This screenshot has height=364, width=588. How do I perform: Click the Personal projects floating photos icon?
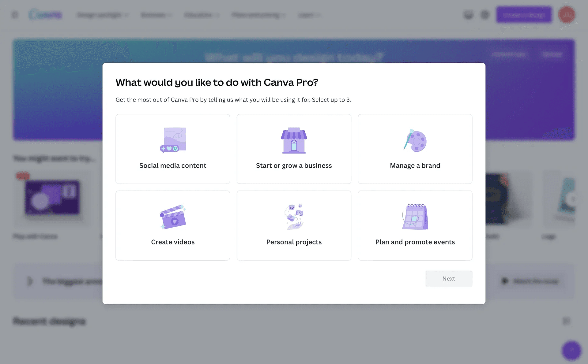coord(294,217)
